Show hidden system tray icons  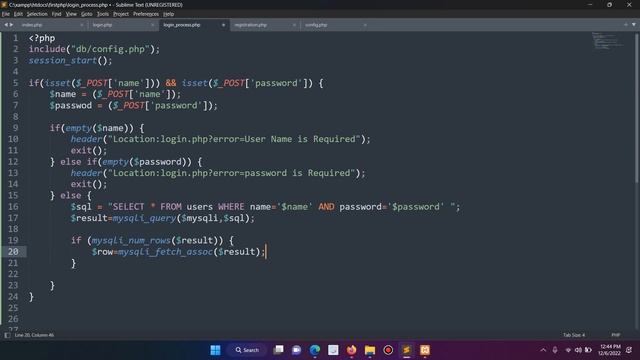click(x=543, y=350)
